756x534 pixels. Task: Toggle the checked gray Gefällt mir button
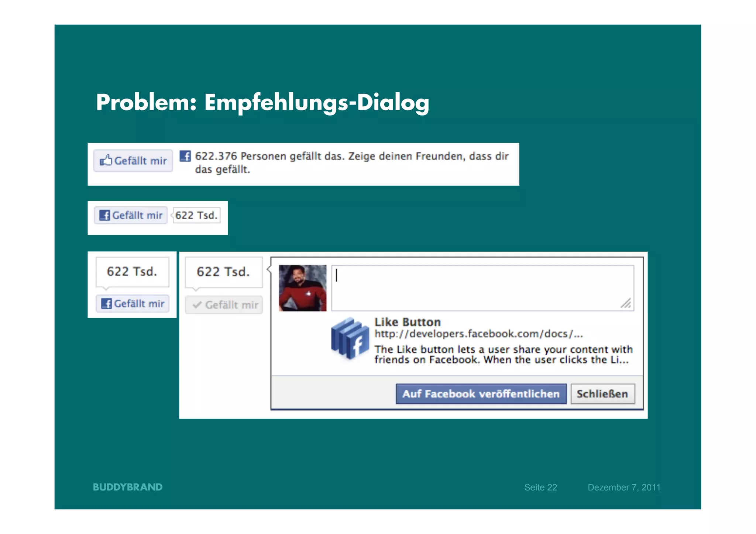224,305
